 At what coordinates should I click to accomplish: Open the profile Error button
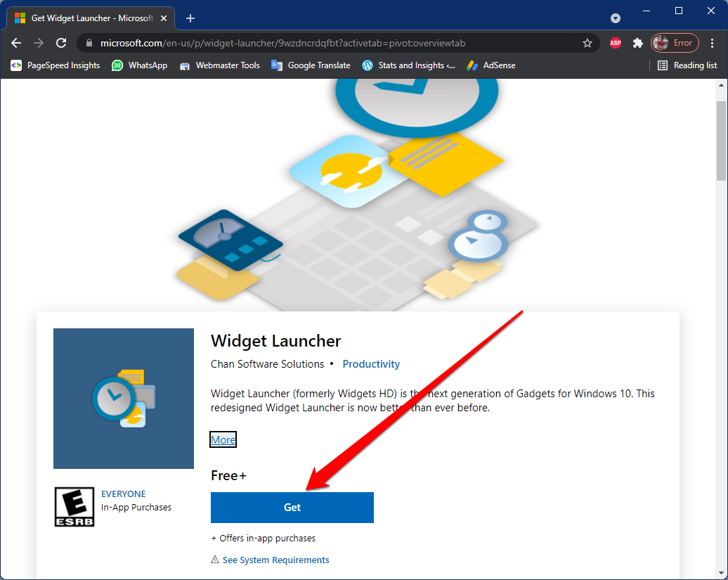pos(675,43)
